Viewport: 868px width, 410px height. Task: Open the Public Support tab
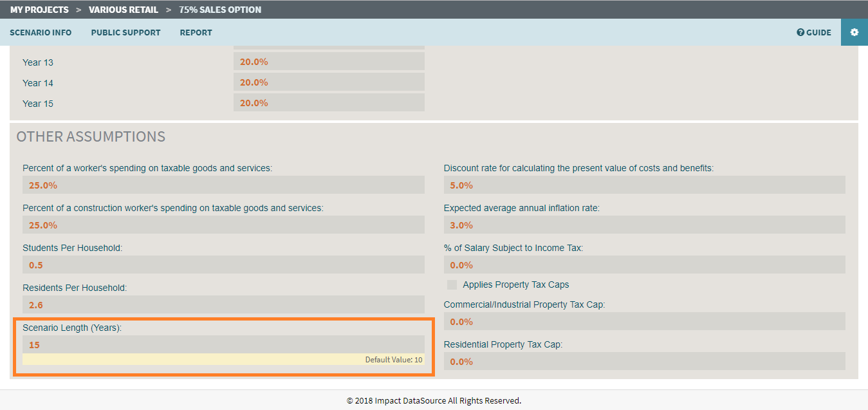point(125,32)
